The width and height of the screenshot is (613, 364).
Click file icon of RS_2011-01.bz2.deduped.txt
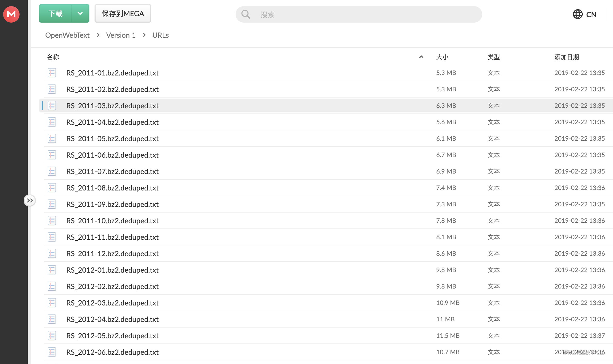pos(52,73)
